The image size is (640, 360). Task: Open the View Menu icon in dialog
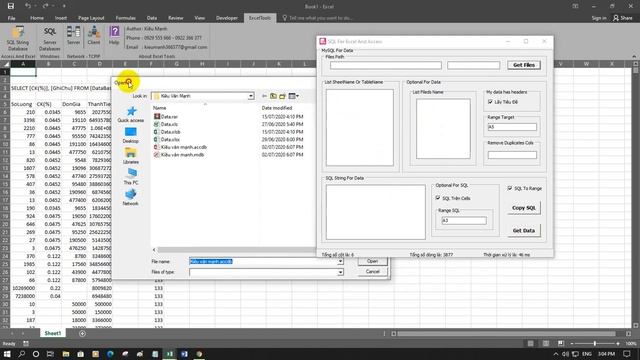pyautogui.click(x=293, y=96)
